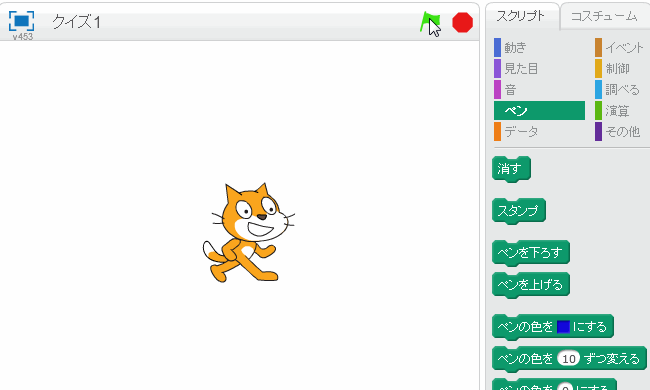Click the ペンを下ろす block
This screenshot has width=650, height=390.
tap(531, 252)
